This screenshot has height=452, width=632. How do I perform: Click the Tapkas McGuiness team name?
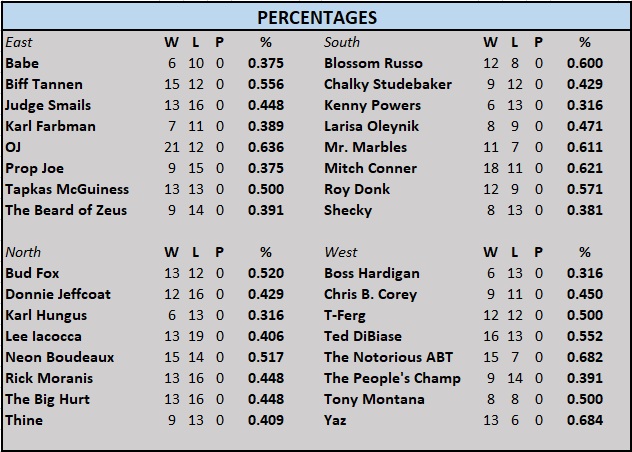tap(67, 189)
